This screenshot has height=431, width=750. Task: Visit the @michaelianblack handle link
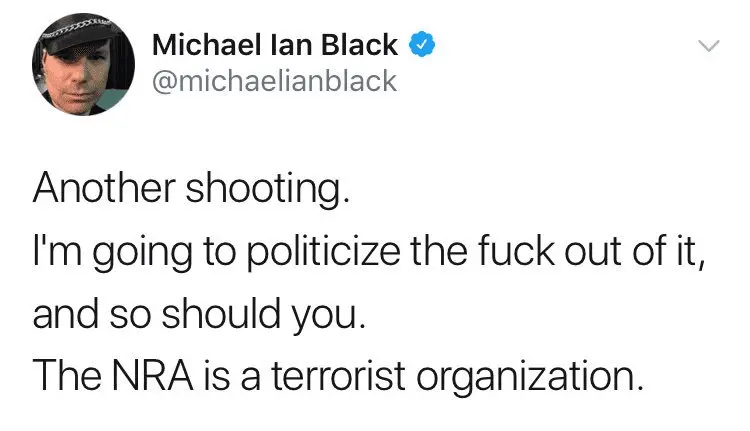(x=275, y=81)
